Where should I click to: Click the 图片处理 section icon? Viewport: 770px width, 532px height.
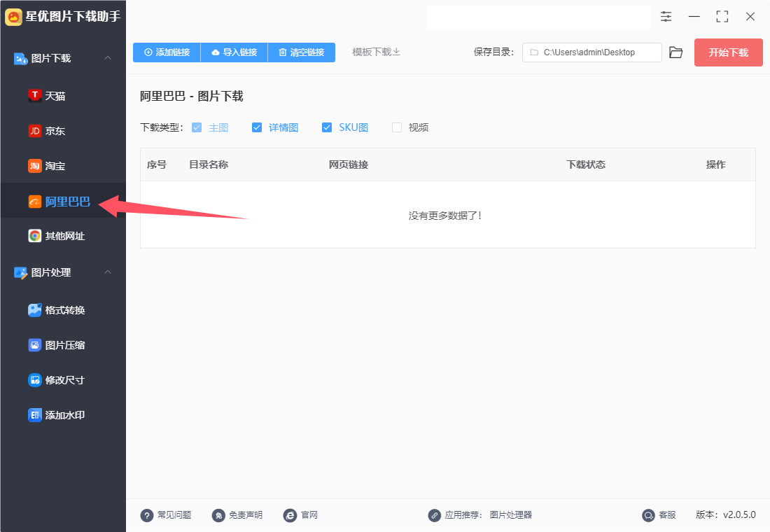tap(20, 272)
